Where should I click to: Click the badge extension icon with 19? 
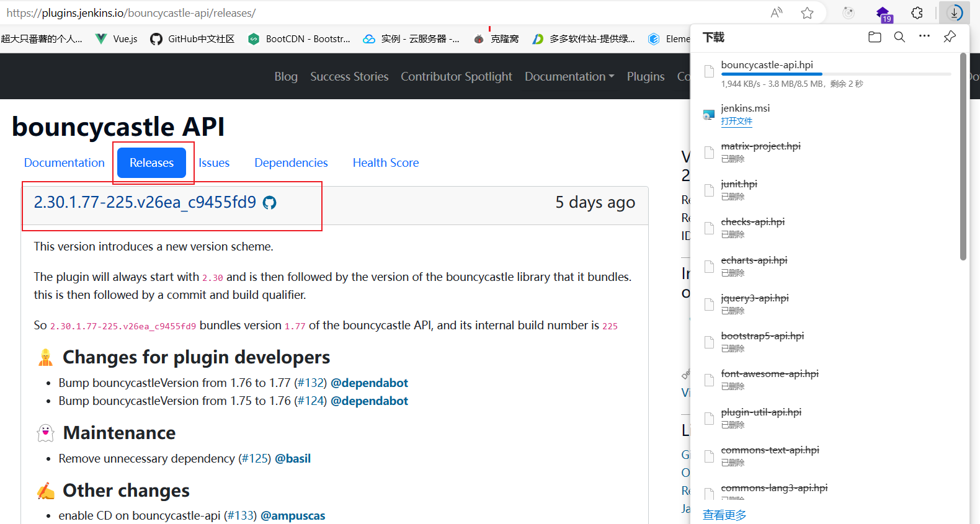click(884, 14)
